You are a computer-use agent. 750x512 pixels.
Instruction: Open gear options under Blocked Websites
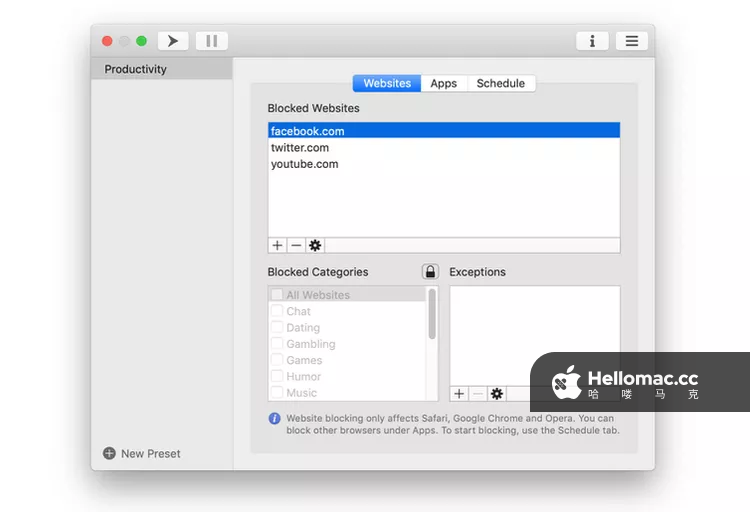[315, 245]
